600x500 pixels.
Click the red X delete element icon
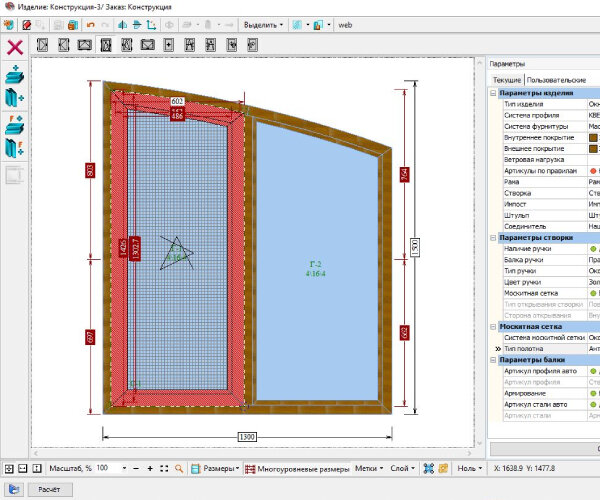15,47
